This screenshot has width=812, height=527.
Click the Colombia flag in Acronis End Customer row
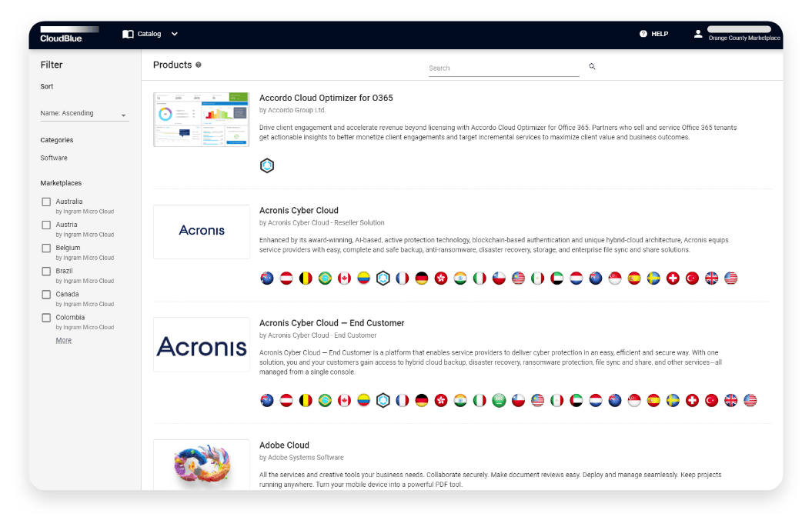(x=363, y=400)
